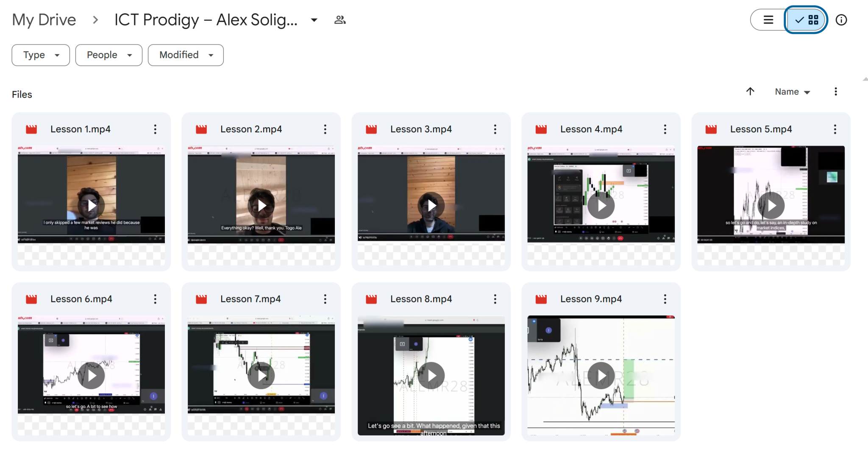Expand the Type filter dropdown
The image size is (868, 449).
41,55
